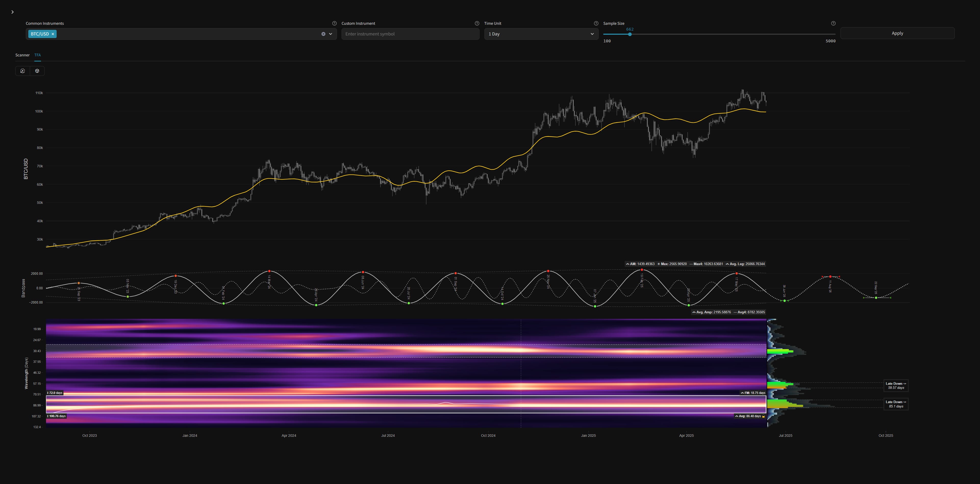The image size is (980, 484).
Task: Select the 3D cube view icon
Action: click(37, 71)
